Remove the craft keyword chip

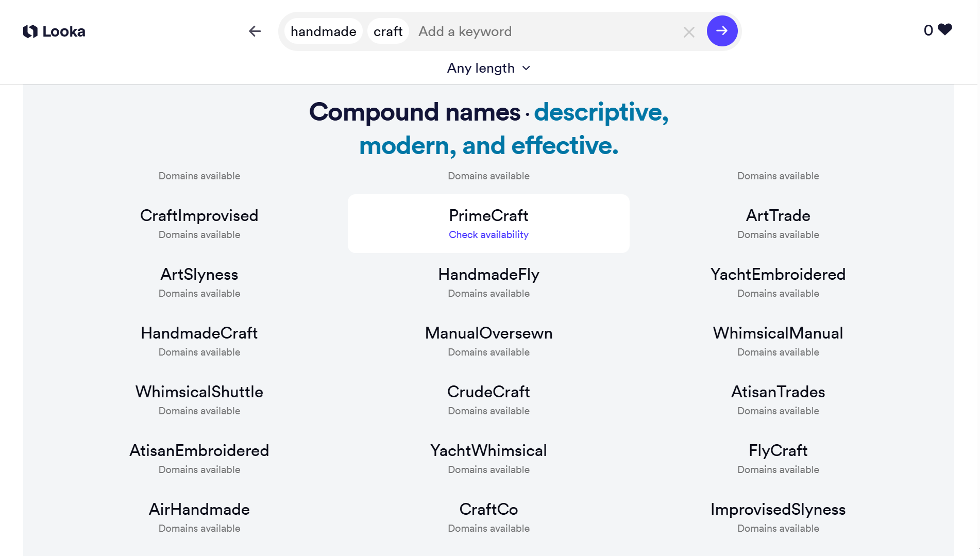tap(388, 31)
